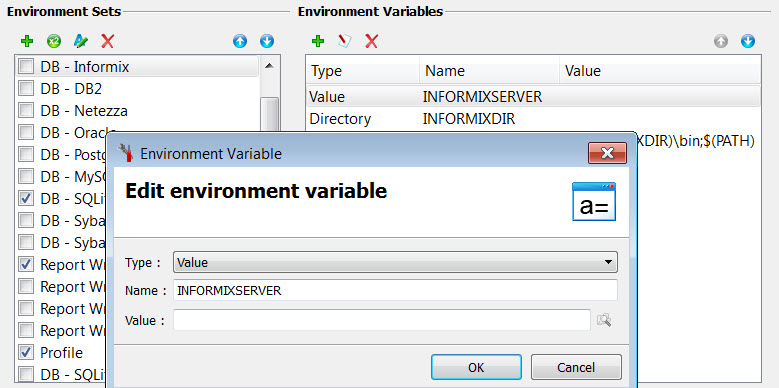Click environment sets scrollbar up arrow

(x=269, y=66)
